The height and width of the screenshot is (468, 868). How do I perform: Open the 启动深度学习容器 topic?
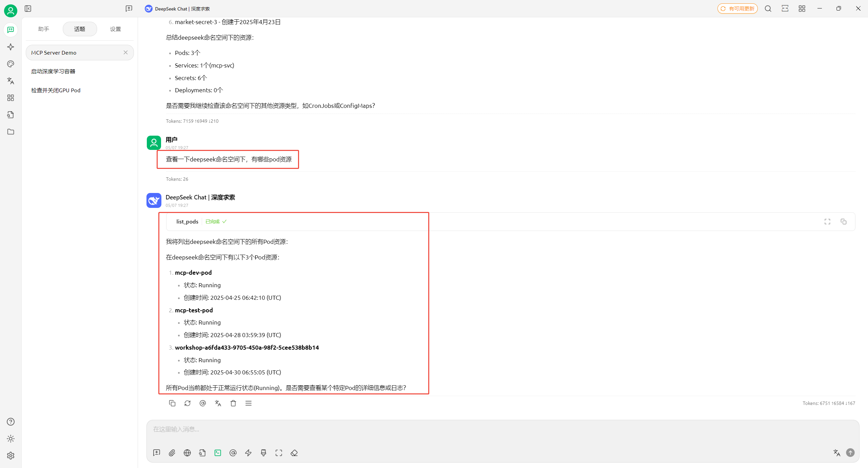[80, 71]
